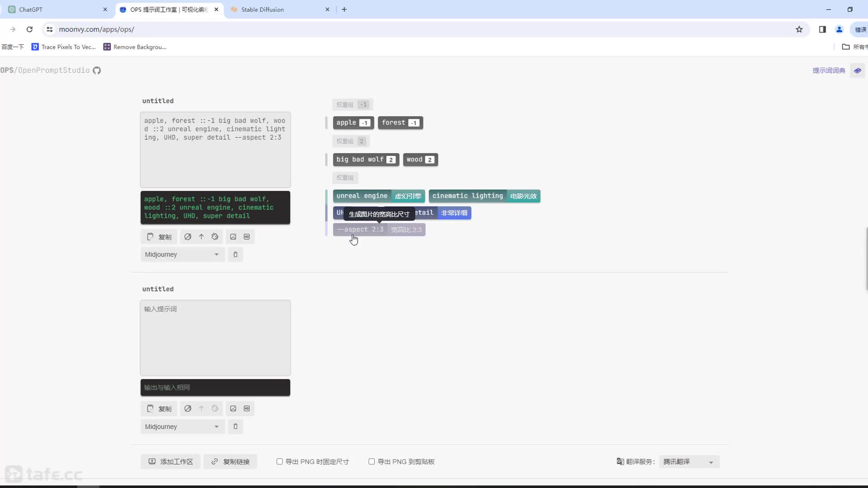Click the GitHub icon next to OPS logo
868x488 pixels.
click(97, 70)
